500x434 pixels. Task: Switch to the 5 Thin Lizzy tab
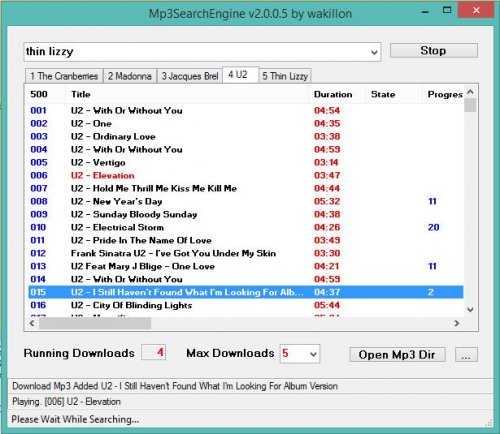tap(285, 76)
